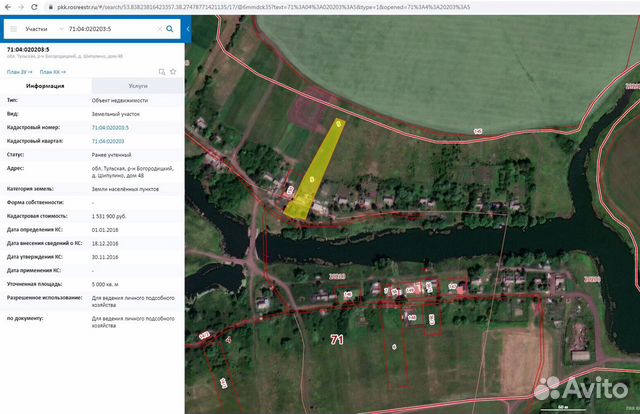The width and height of the screenshot is (640, 414).
Task: Click the zoom-to-object icon beside star
Action: (163, 72)
